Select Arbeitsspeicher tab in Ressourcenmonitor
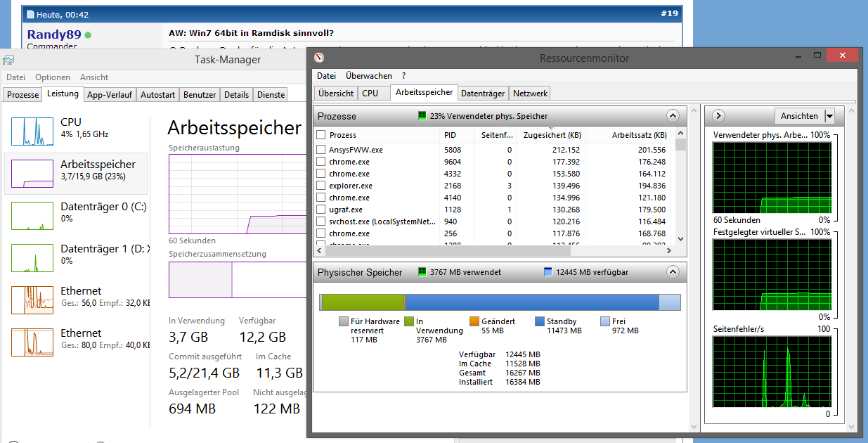Image resolution: width=868 pixels, height=443 pixels. [x=425, y=92]
